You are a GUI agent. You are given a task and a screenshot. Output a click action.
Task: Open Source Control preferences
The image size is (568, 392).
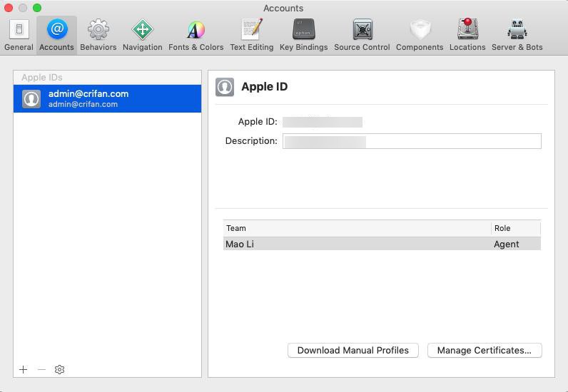(362, 35)
